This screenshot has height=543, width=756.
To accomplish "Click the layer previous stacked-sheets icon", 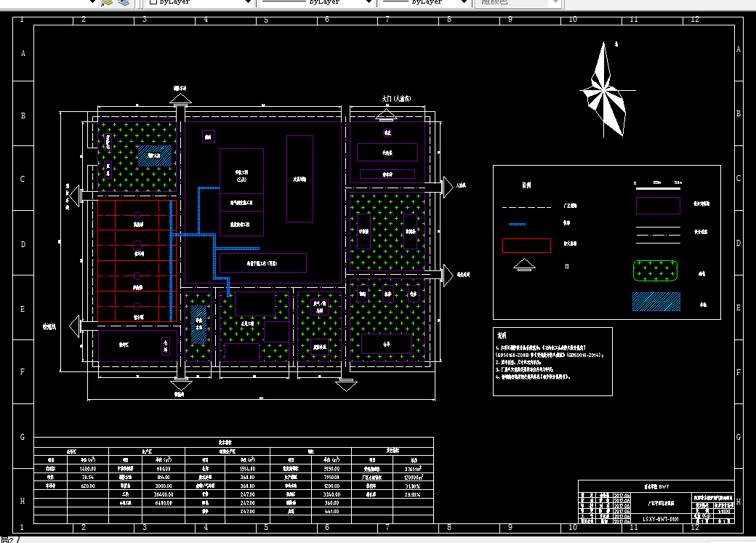I will point(124,2).
